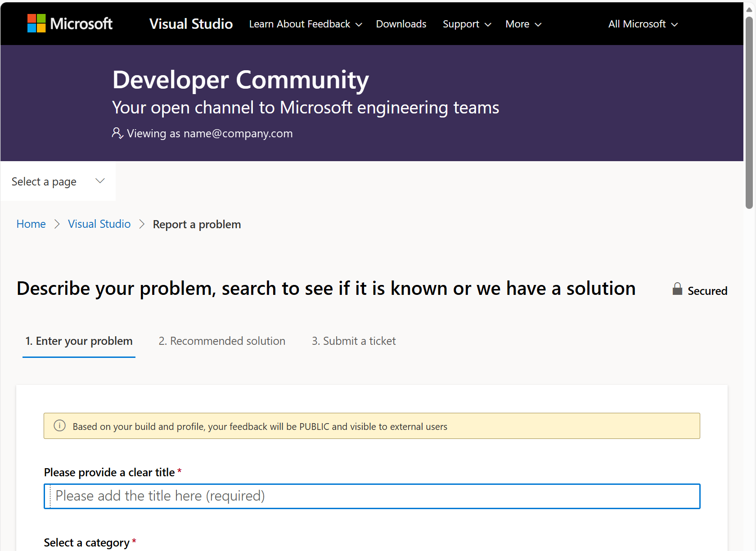Screen dimensions: 756x551
Task: Click the info icon in the yellow banner
Action: (59, 426)
